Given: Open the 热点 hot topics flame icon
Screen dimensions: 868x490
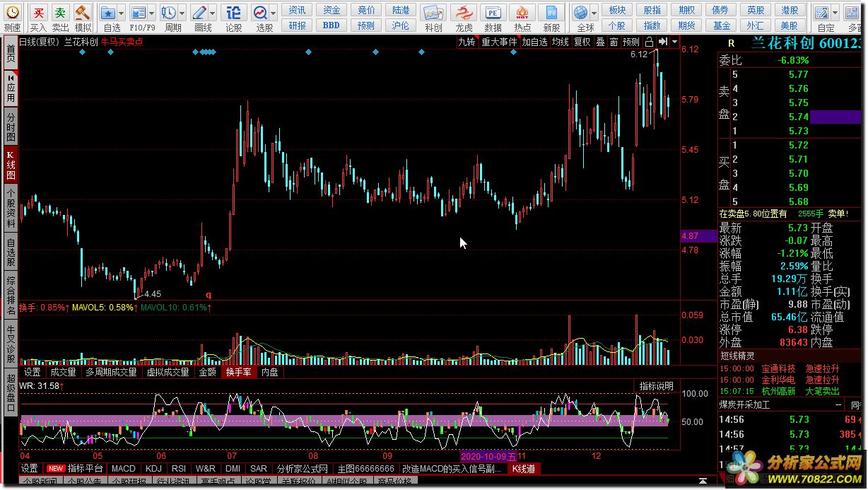Looking at the screenshot, I should (522, 13).
